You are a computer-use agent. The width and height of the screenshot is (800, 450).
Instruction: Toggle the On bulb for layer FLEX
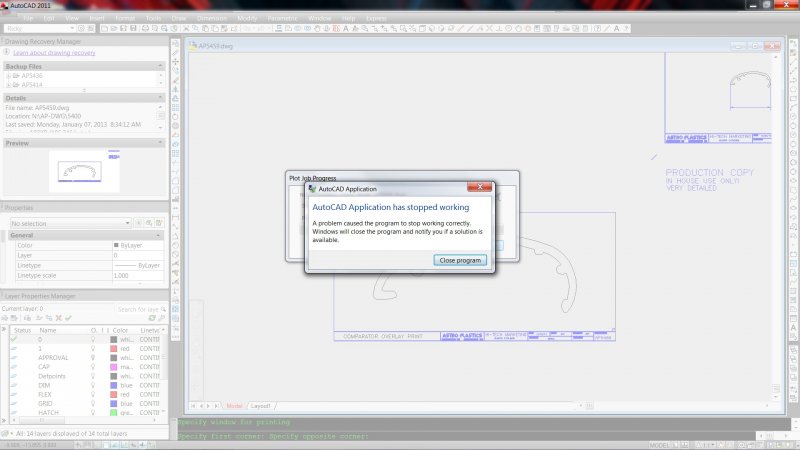pos(93,395)
